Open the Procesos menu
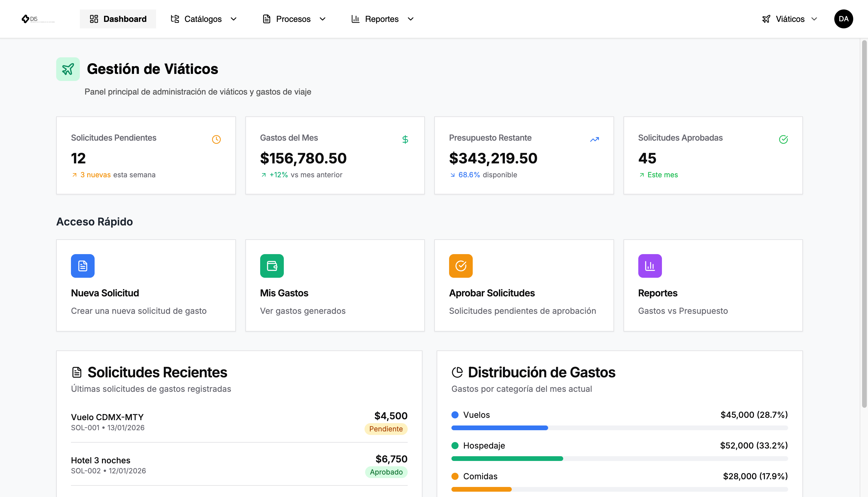Screen dimensions: 868x497 (294, 19)
